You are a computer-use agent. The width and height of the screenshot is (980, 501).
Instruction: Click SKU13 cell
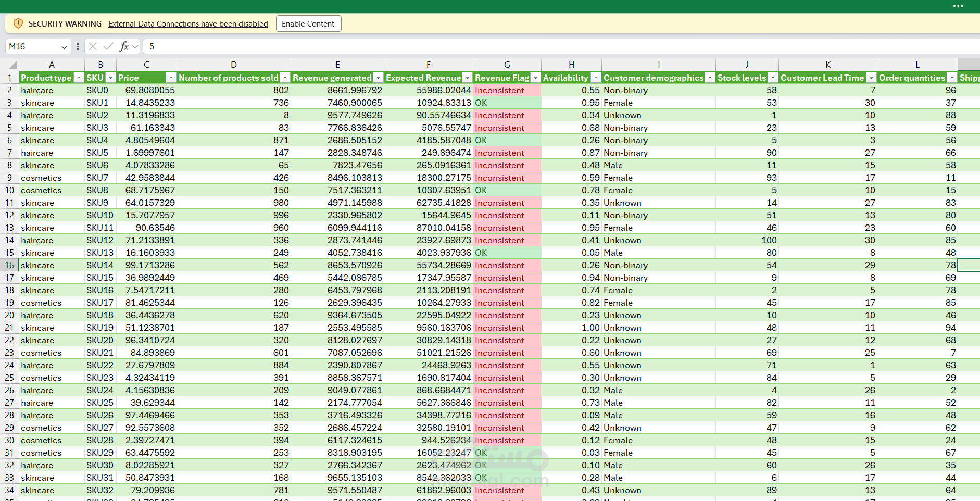100,253
